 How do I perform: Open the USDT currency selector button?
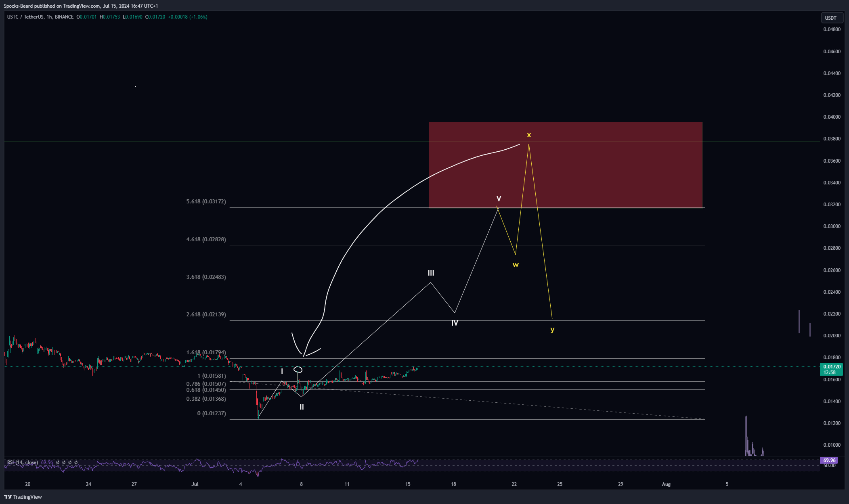(832, 18)
